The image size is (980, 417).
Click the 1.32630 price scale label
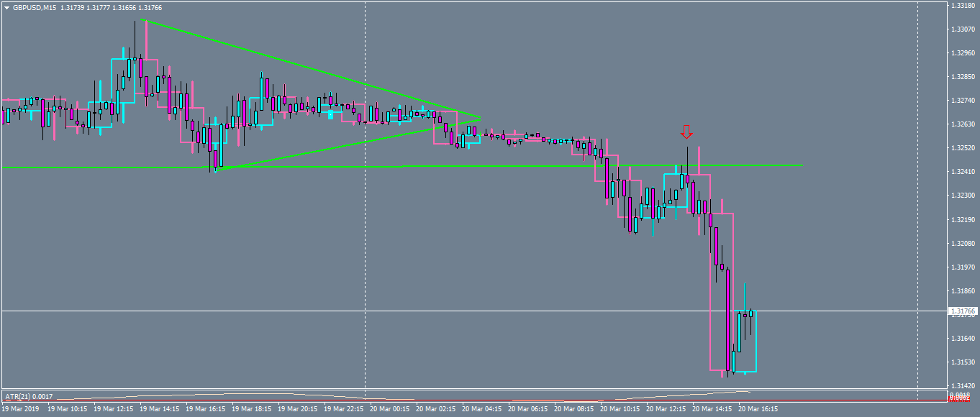pyautogui.click(x=963, y=124)
